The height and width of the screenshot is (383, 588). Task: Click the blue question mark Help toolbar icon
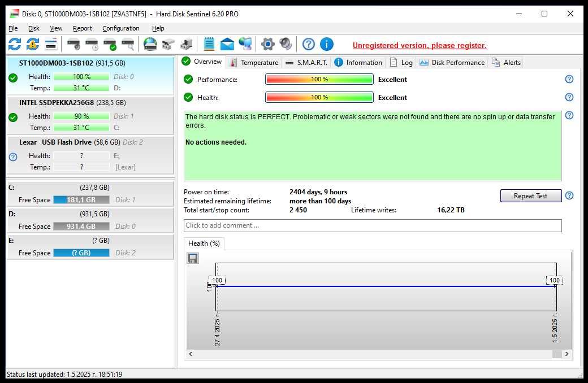click(x=309, y=44)
